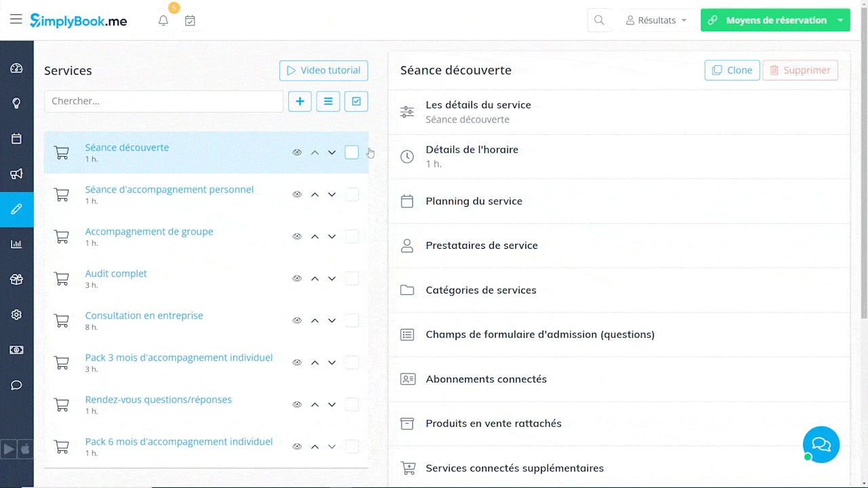The width and height of the screenshot is (868, 488).
Task: Move Consultation en entreprise down
Action: tap(332, 321)
